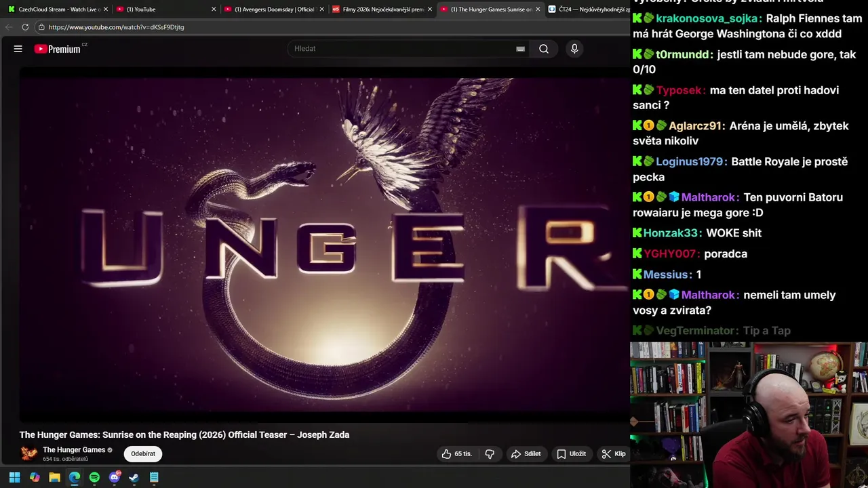Open The Hunger Games channel avatar
868x488 pixels.
click(x=28, y=453)
